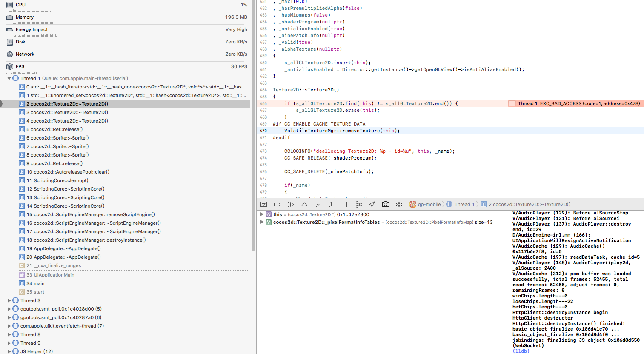The height and width of the screenshot is (354, 644).
Task: Click line number 470 in gutter
Action: tap(263, 131)
